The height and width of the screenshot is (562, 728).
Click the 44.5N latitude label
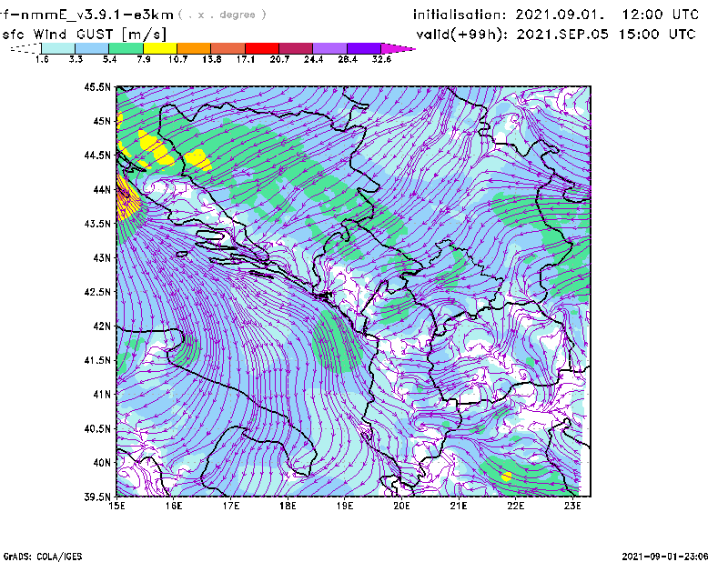coord(97,155)
